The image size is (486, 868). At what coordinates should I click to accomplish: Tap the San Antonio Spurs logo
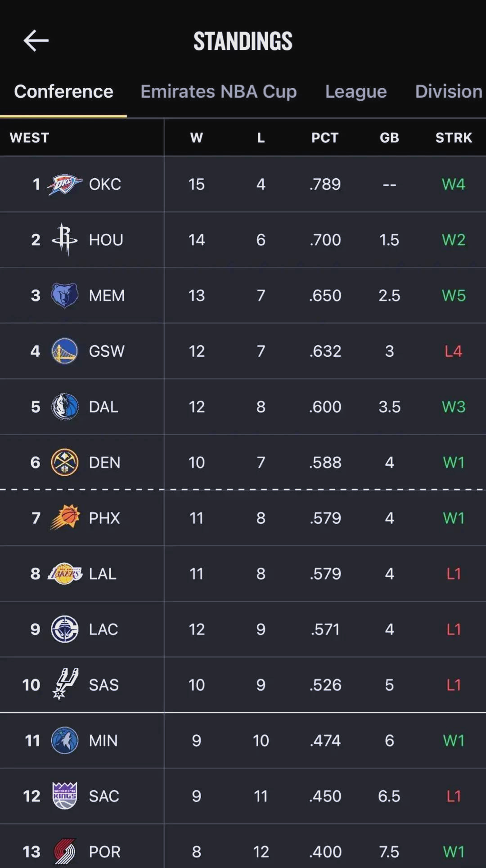66,684
